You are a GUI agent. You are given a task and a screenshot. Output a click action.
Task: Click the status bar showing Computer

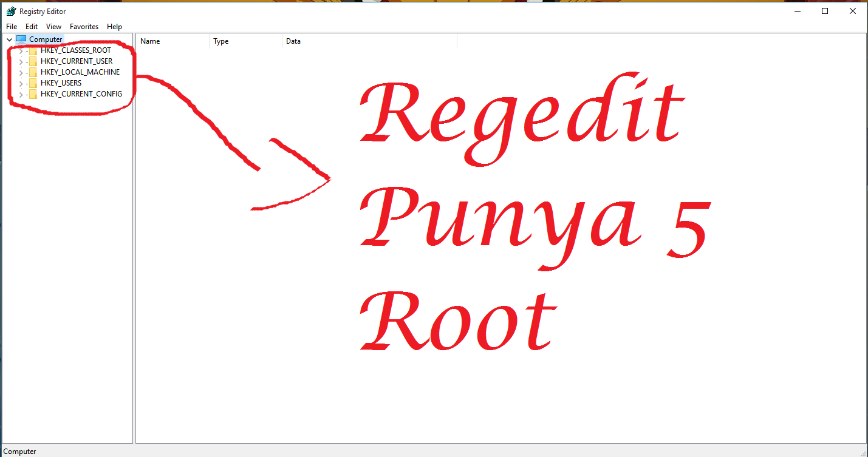click(19, 451)
